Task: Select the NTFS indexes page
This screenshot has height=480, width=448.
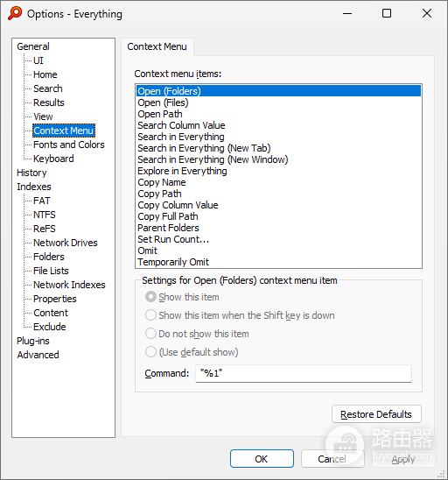Action: pyautogui.click(x=45, y=215)
